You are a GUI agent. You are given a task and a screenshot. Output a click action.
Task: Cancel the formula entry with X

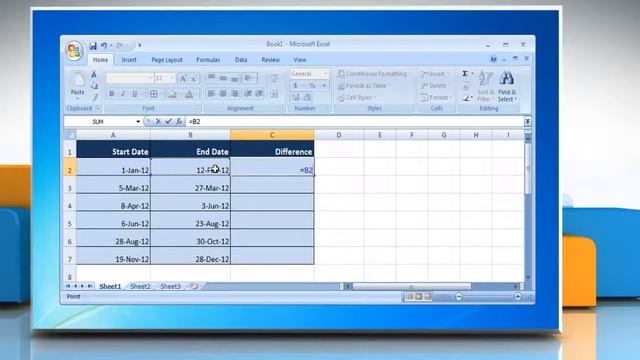pyautogui.click(x=158, y=121)
